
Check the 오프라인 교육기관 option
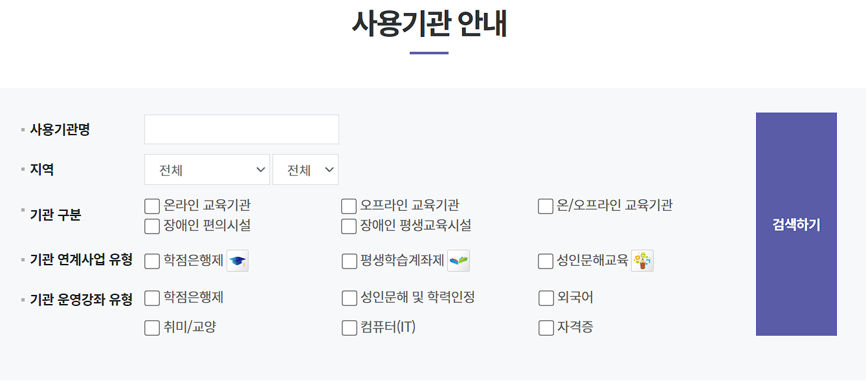click(348, 206)
